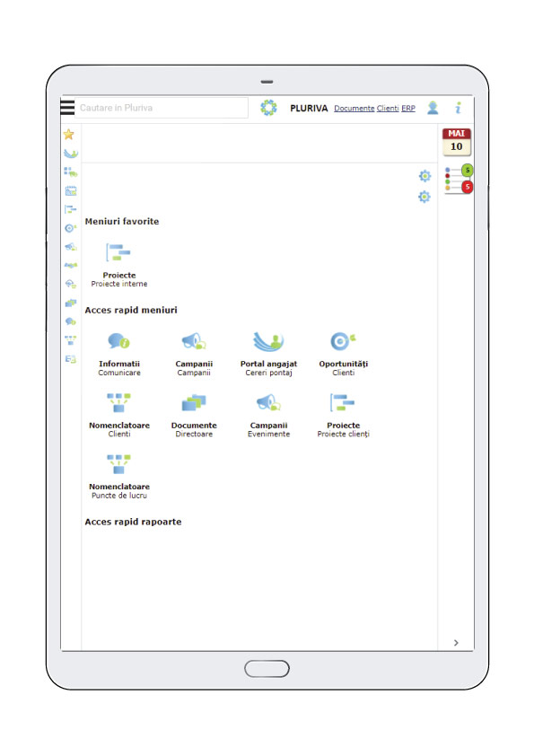Screen dimensions: 534x756
Task: Open the chat bubbles icon in sidebar
Action: click(70, 321)
